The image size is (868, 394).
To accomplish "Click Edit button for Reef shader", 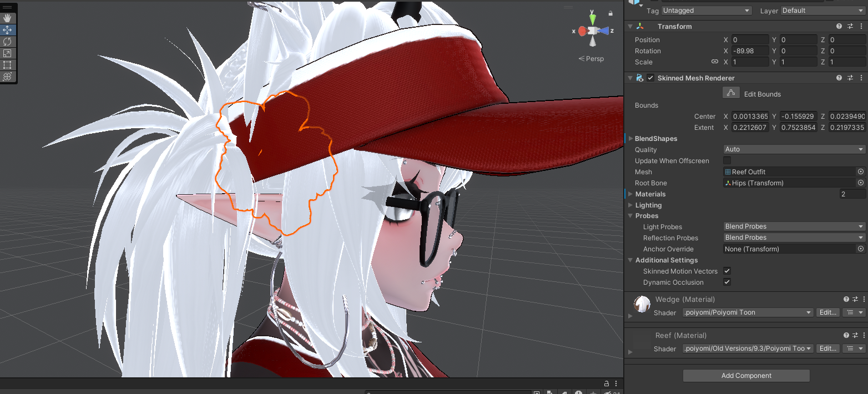I will [827, 348].
